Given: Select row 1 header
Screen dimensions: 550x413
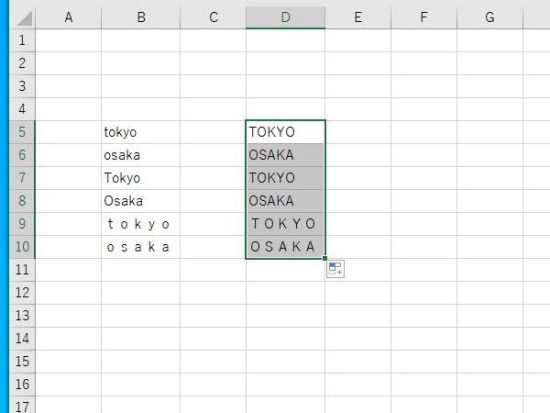Looking at the screenshot, I should coord(22,40).
